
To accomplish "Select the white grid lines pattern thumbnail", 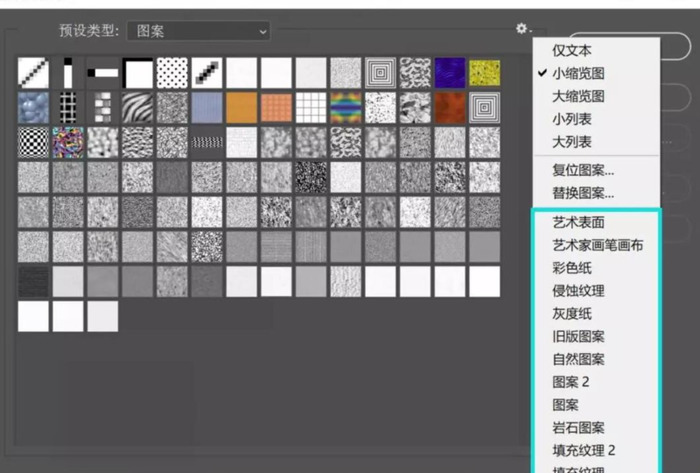I will (x=311, y=108).
